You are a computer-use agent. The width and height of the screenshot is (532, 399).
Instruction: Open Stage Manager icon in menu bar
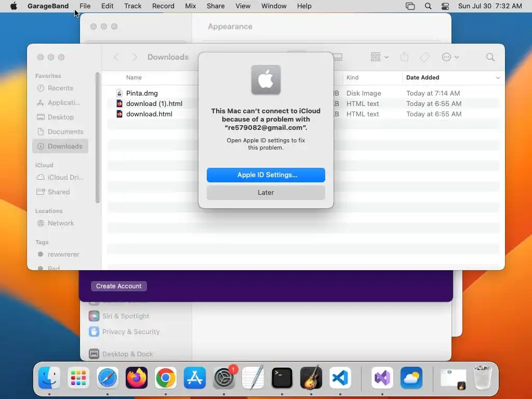pyautogui.click(x=410, y=6)
